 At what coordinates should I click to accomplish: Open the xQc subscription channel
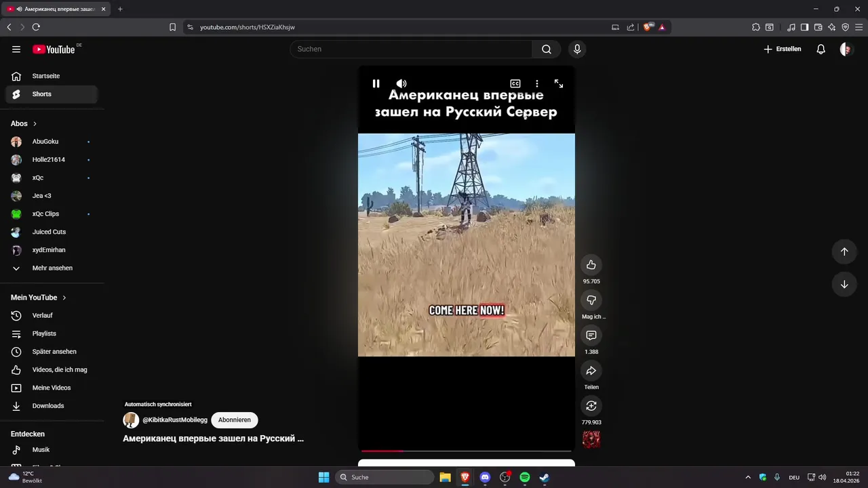pos(52,178)
